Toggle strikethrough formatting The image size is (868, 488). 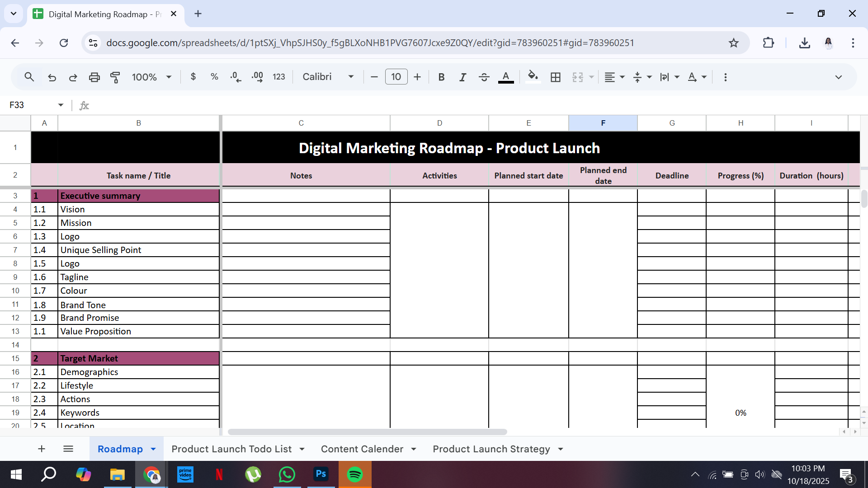point(484,77)
